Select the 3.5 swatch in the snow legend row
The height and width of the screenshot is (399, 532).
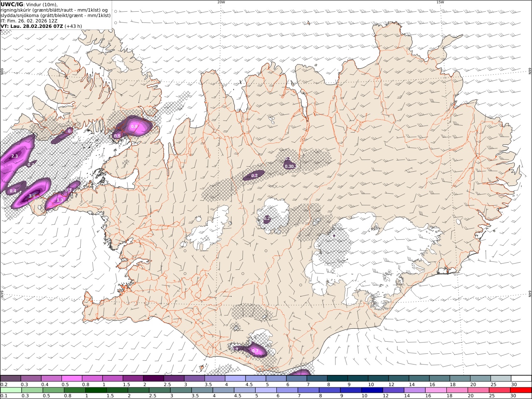point(215,378)
